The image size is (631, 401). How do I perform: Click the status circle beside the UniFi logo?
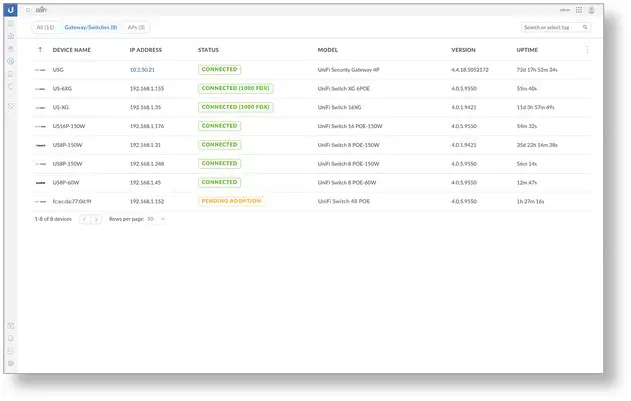tap(28, 10)
